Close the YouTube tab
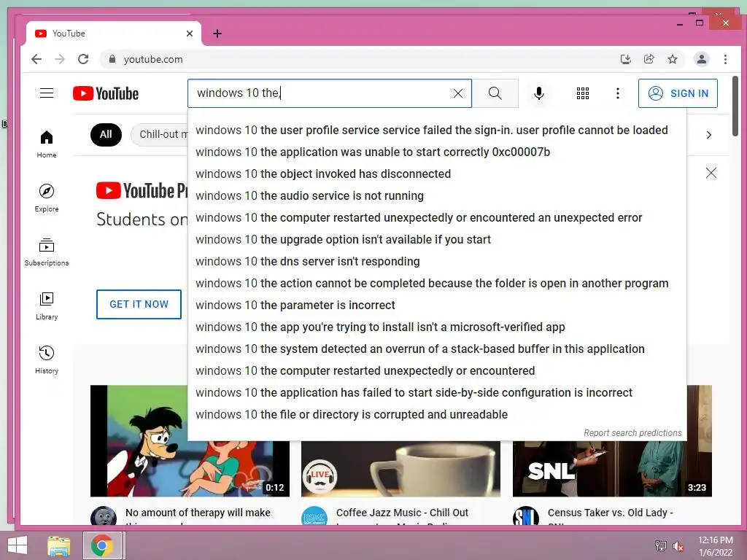This screenshot has height=560, width=747. 190,34
